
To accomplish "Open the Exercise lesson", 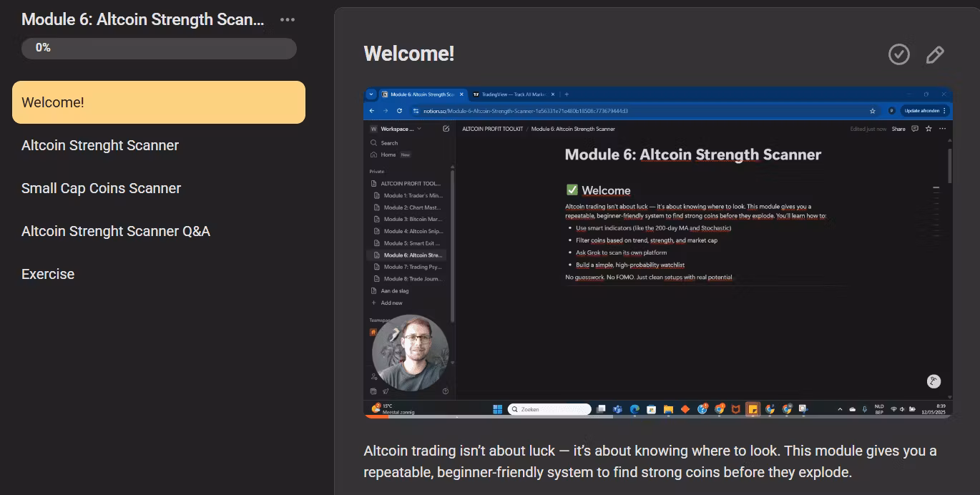I will tap(48, 274).
